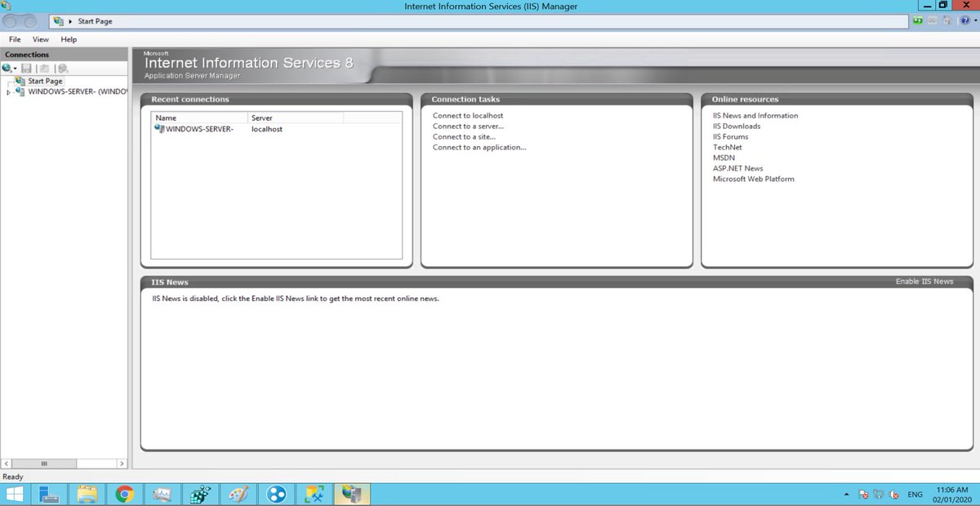Launch Google Chrome from the taskbar
The image size is (980, 506).
[x=124, y=494]
